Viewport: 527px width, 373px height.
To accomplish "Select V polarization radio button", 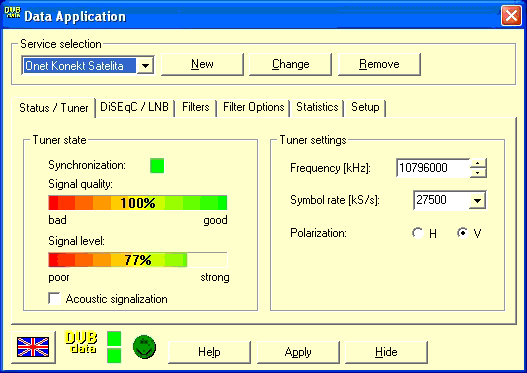I will click(463, 233).
